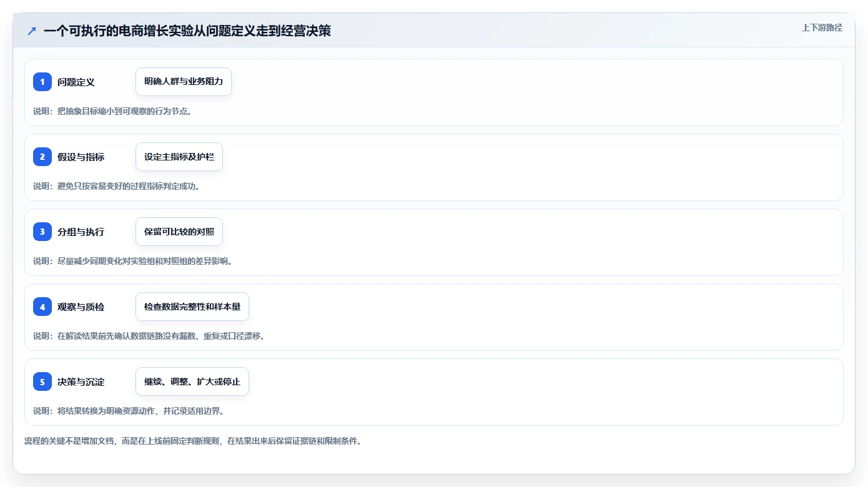Click the note 尽量减少同期变化对实验组
The width and height of the screenshot is (868, 487).
pos(132,261)
